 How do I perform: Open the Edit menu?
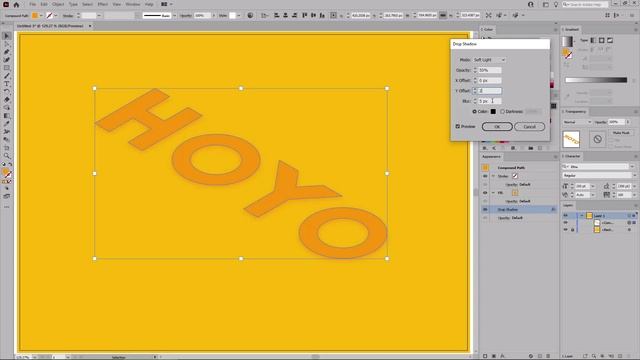[44, 4]
